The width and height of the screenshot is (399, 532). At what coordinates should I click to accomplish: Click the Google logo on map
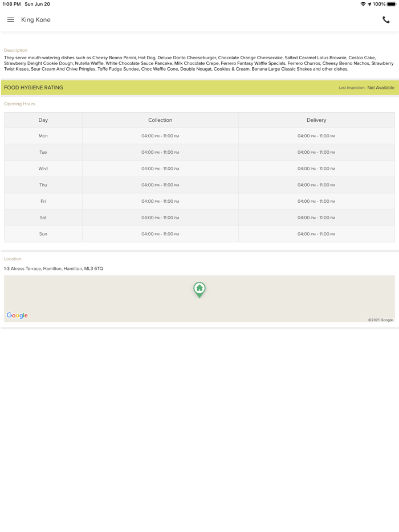[x=17, y=316]
